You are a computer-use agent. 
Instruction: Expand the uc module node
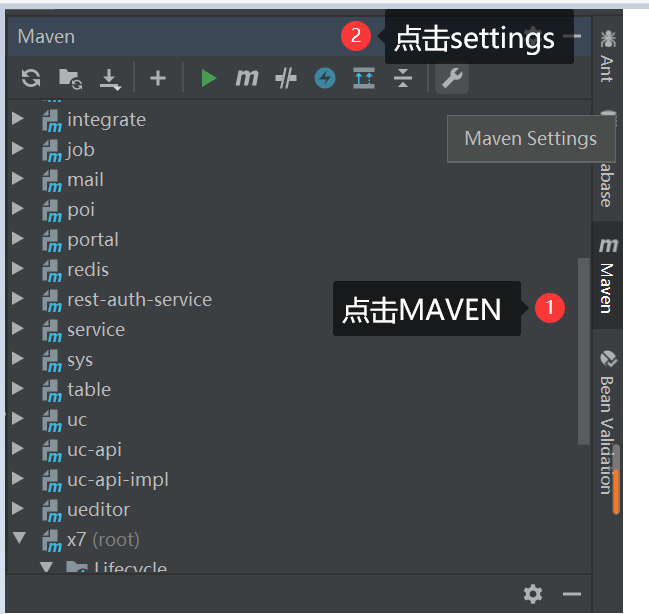pyautogui.click(x=18, y=419)
